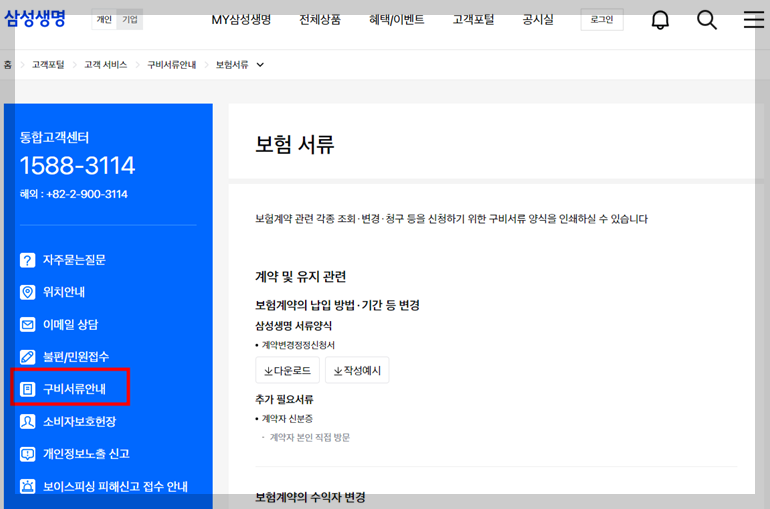Open 보이스피싱 피해신고 접수 안내 link
Screen dimensions: 770x509
[115, 486]
